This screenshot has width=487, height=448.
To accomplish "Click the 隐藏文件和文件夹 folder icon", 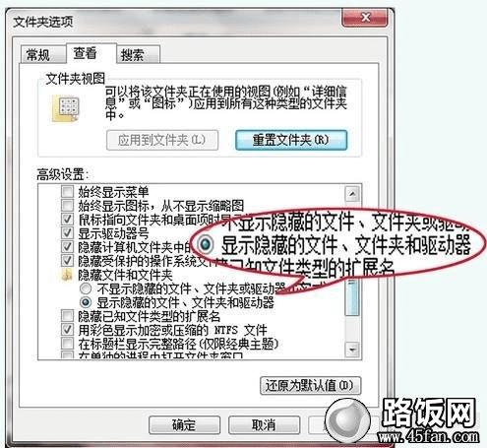I will click(x=67, y=275).
